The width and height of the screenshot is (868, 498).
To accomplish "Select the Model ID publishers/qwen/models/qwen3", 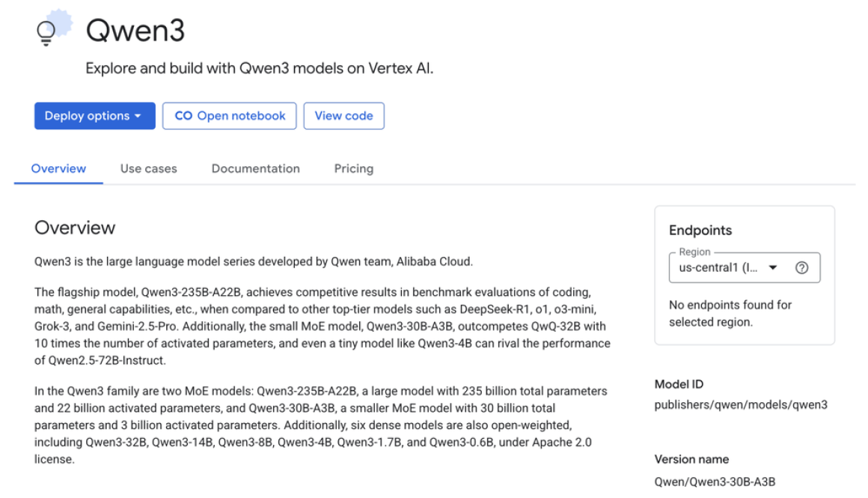I will (741, 404).
